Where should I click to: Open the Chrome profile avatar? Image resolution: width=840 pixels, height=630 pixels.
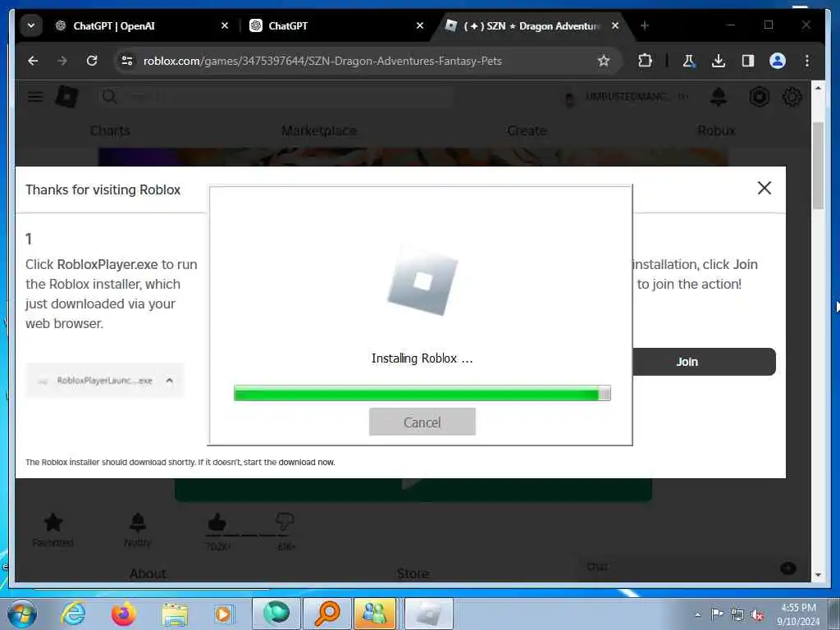click(778, 61)
